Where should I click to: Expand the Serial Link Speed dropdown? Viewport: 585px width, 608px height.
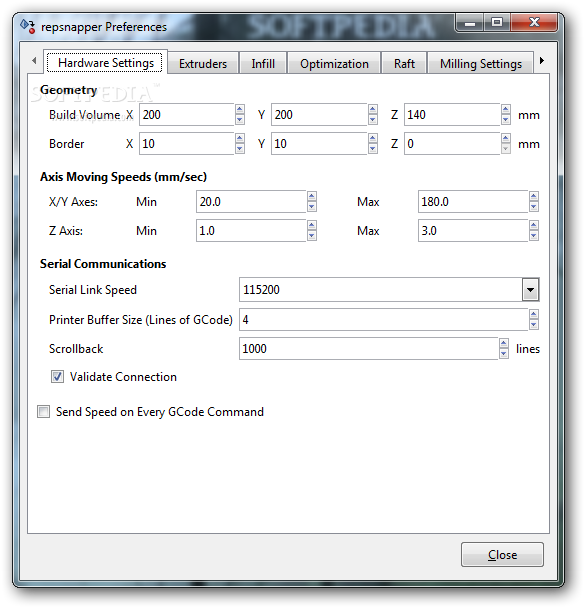530,290
